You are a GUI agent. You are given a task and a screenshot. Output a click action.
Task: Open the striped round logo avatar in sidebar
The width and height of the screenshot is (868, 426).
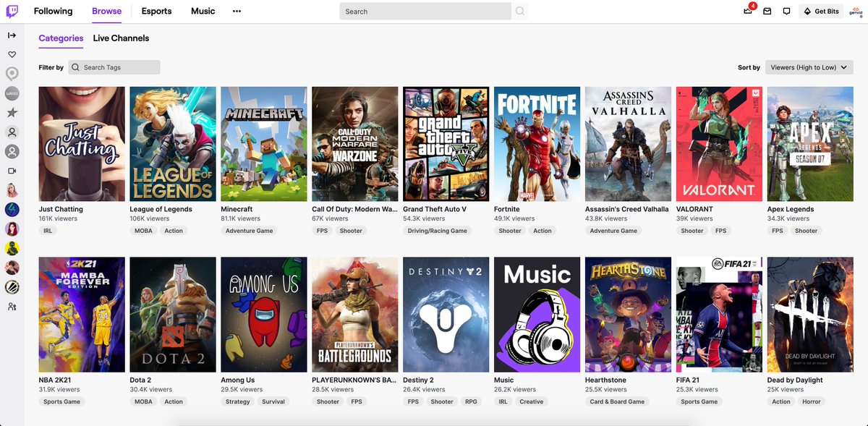[12, 287]
